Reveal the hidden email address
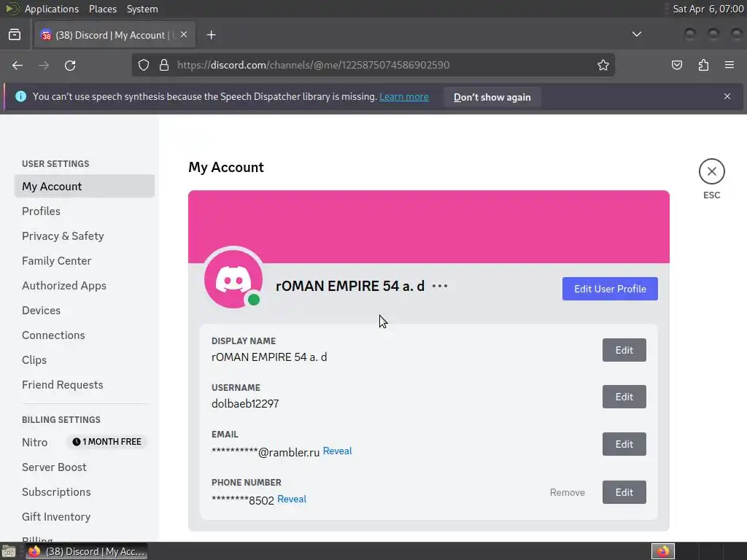The image size is (747, 560). point(337,451)
